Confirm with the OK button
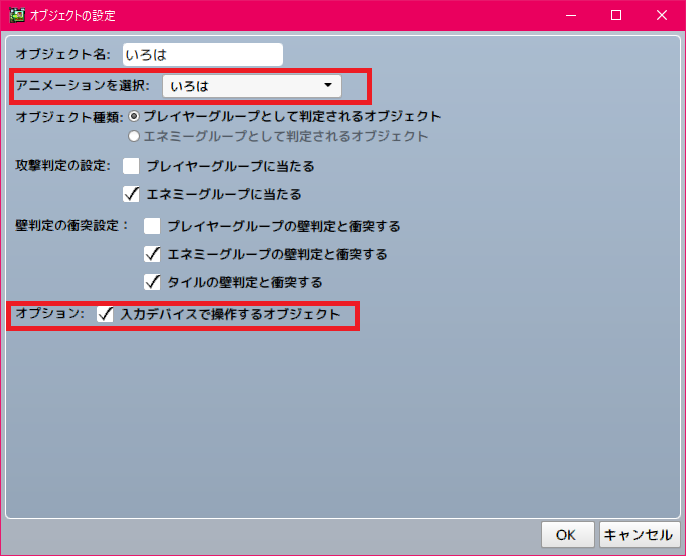This screenshot has height=556, width=686. [567, 535]
